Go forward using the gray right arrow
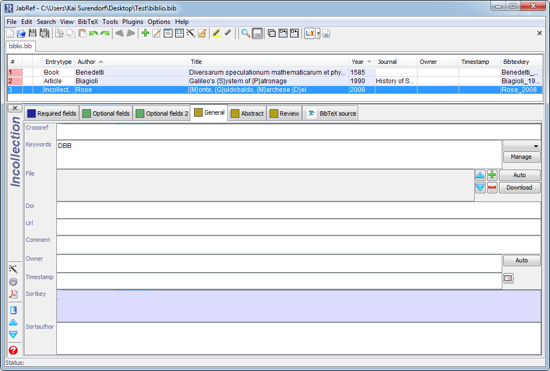Screen dimensions: 550x371 point(131,34)
